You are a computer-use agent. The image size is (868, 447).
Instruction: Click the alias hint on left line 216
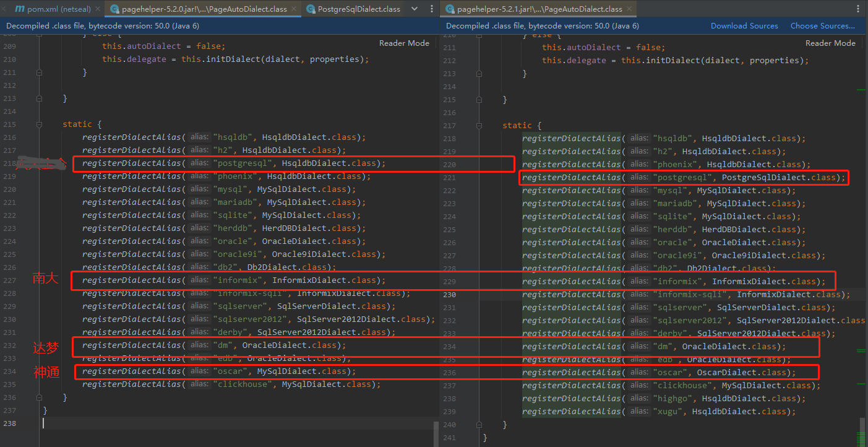click(x=199, y=137)
